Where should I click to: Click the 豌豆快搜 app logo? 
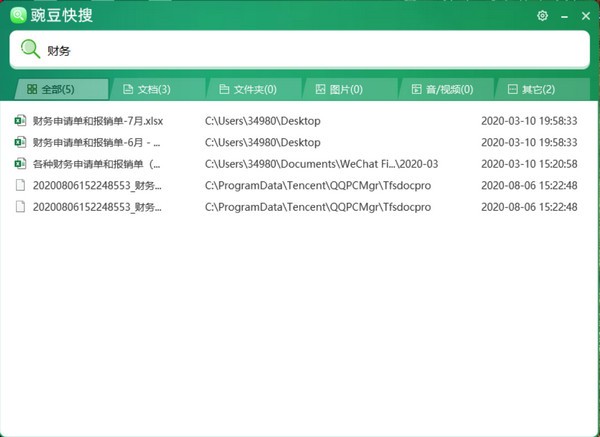(15, 16)
